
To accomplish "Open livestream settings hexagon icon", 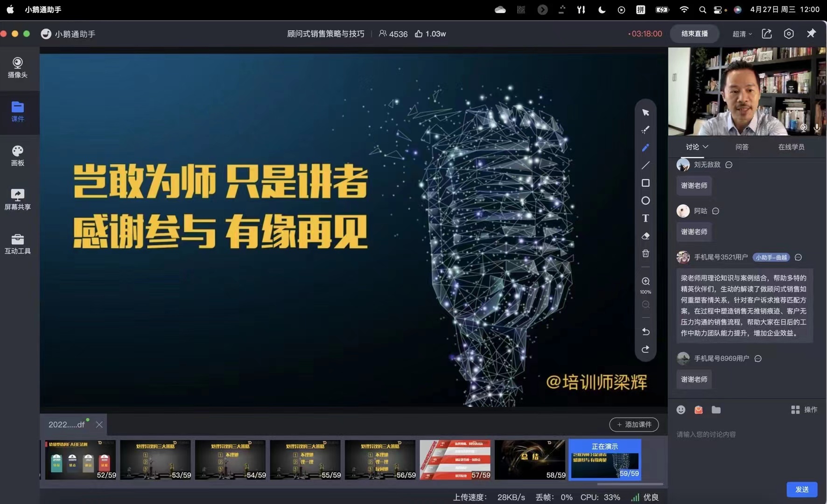I will [789, 34].
